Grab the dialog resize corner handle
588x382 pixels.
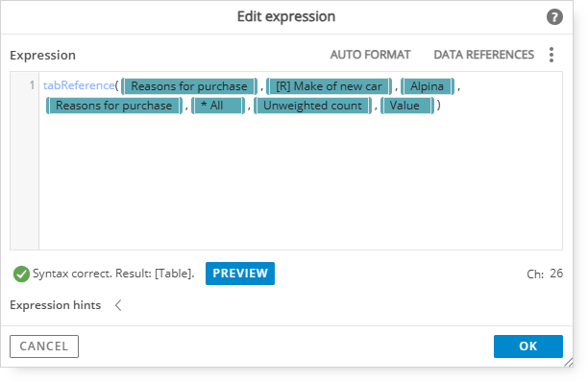568,362
